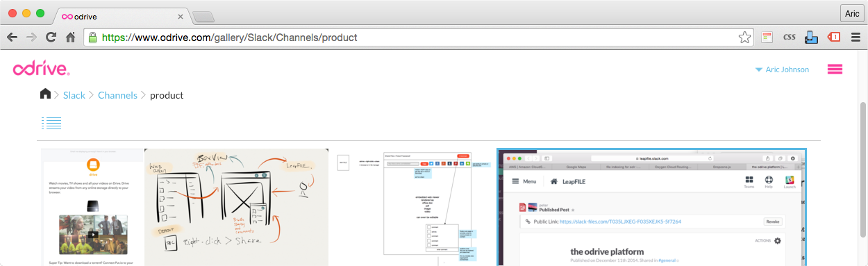Viewport: 868px width, 266px height.
Task: Switch gallery to list view
Action: coord(51,123)
